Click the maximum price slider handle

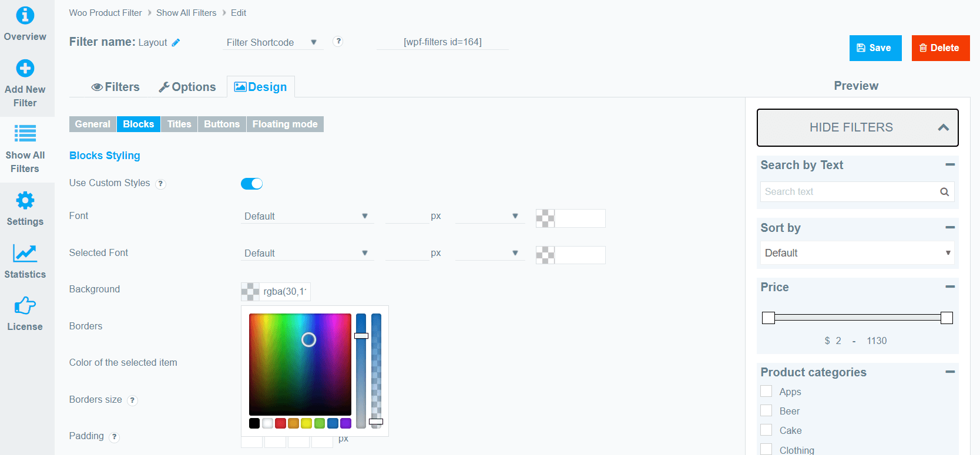(x=947, y=318)
